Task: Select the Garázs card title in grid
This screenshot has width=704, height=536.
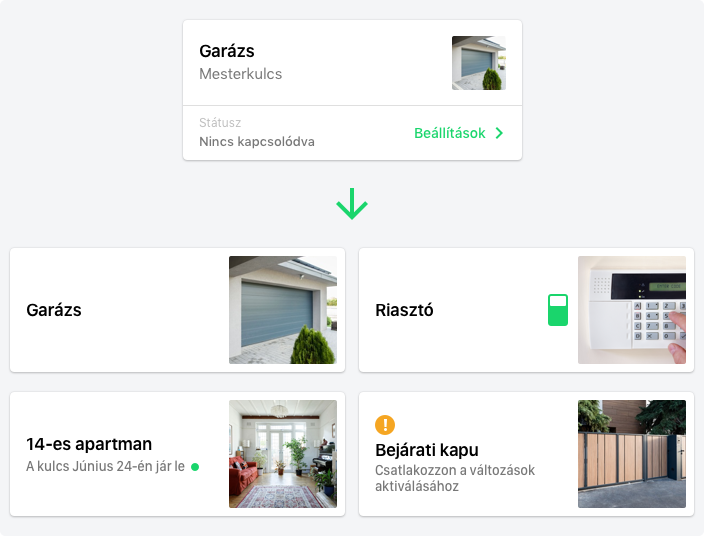Action: (54, 310)
